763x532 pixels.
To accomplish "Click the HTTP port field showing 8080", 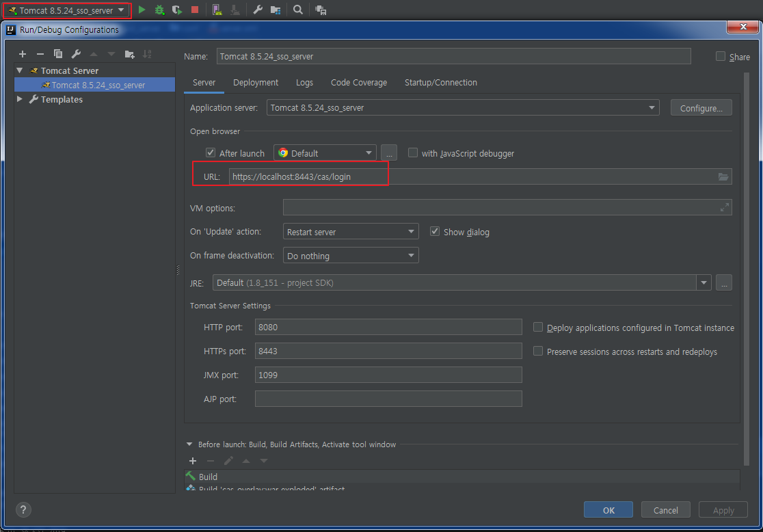I will pos(388,327).
